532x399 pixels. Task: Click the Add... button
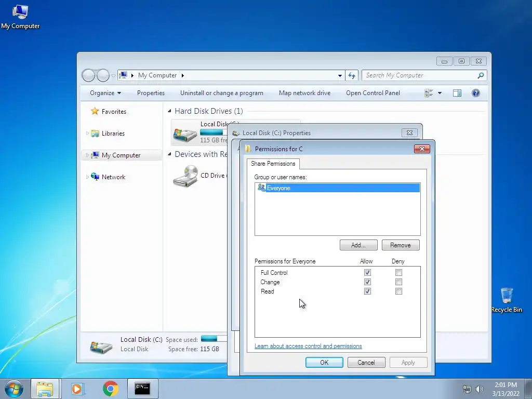(x=358, y=245)
